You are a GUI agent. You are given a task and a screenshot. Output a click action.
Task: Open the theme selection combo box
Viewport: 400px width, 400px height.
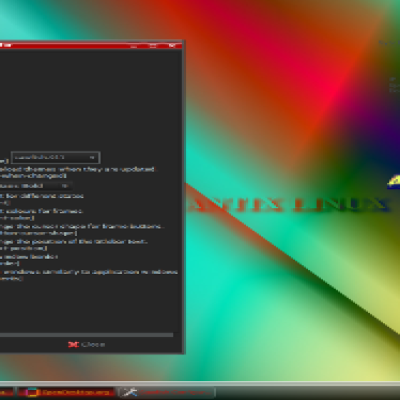[55, 157]
